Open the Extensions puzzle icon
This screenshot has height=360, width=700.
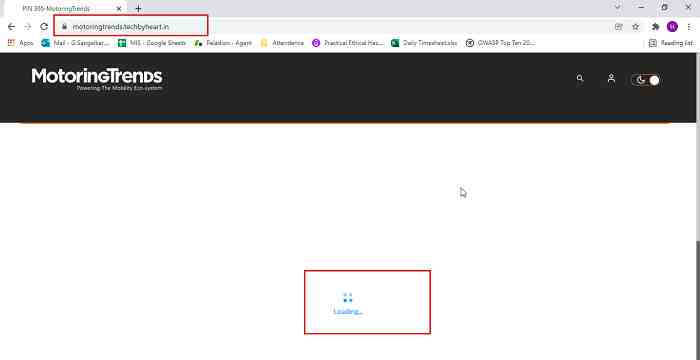click(x=655, y=27)
